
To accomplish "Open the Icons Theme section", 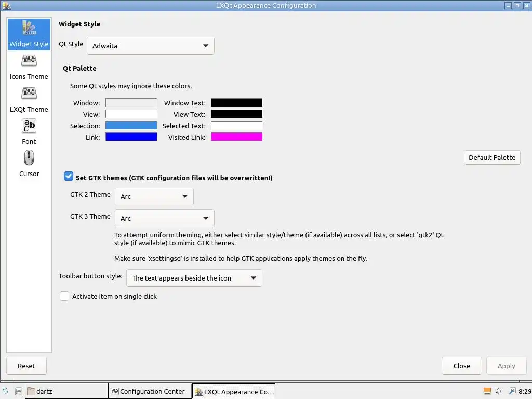I will click(x=29, y=67).
